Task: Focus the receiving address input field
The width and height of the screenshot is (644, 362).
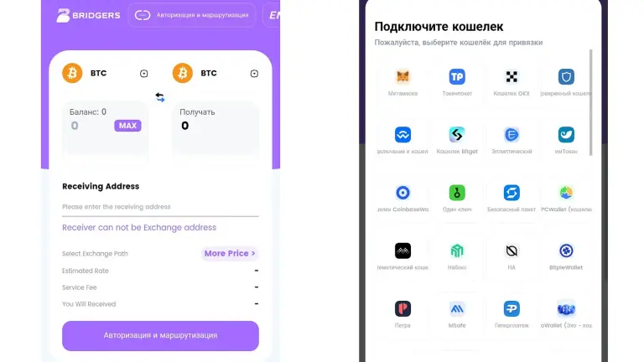Action: click(x=160, y=207)
